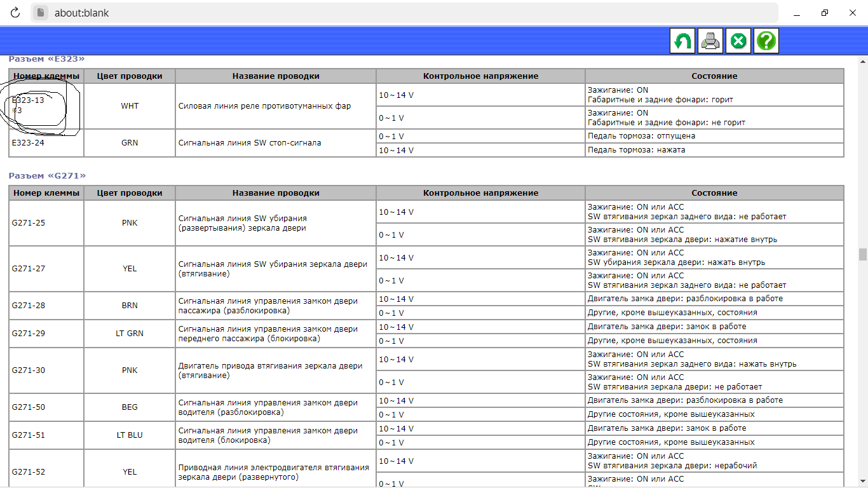
Task: Reload the page with the refresh icon
Action: coord(15,13)
